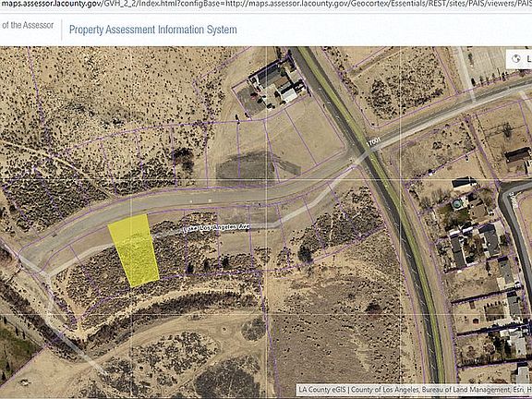Click the 17001 address label near the intersection
This screenshot has width=532, height=399.
coord(373,141)
